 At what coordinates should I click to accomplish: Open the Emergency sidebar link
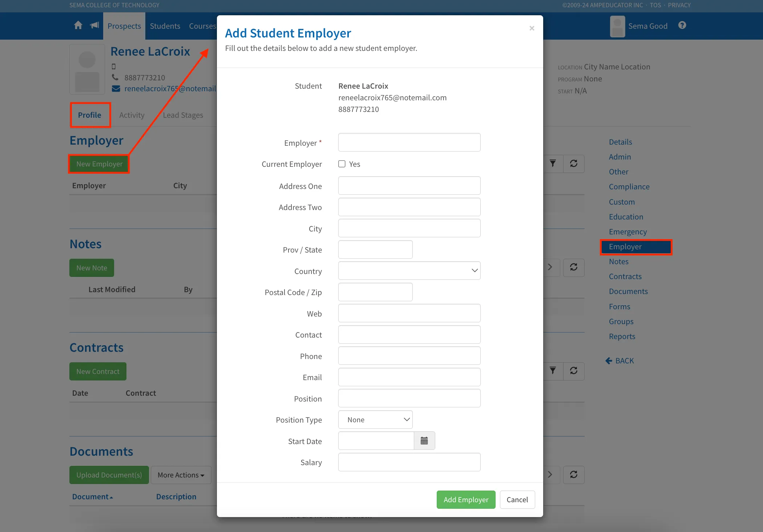[628, 232]
